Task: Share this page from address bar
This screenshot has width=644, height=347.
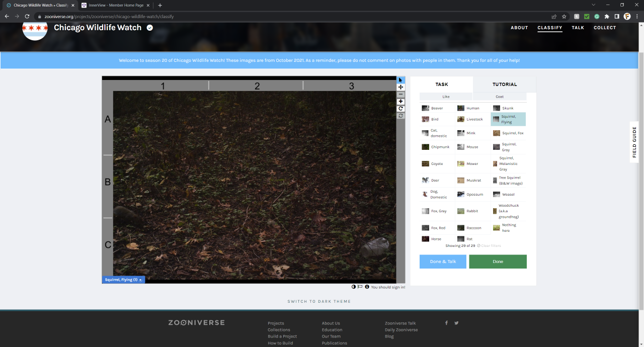Action: pyautogui.click(x=554, y=16)
